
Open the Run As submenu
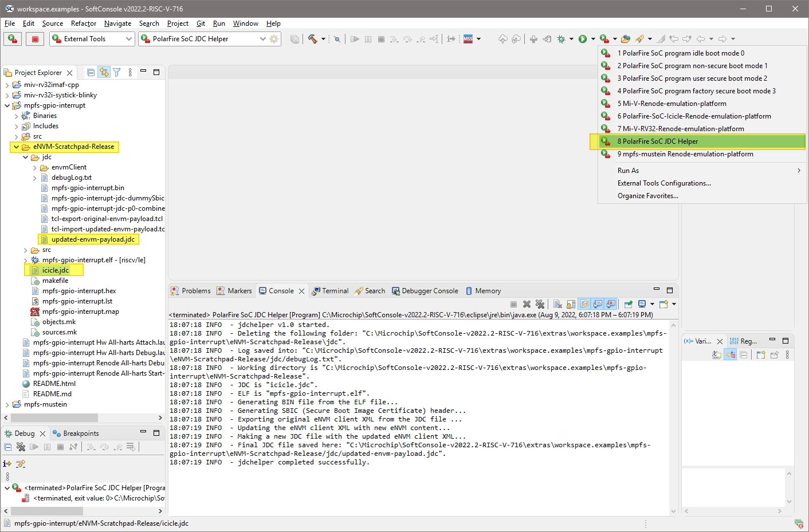click(702, 171)
